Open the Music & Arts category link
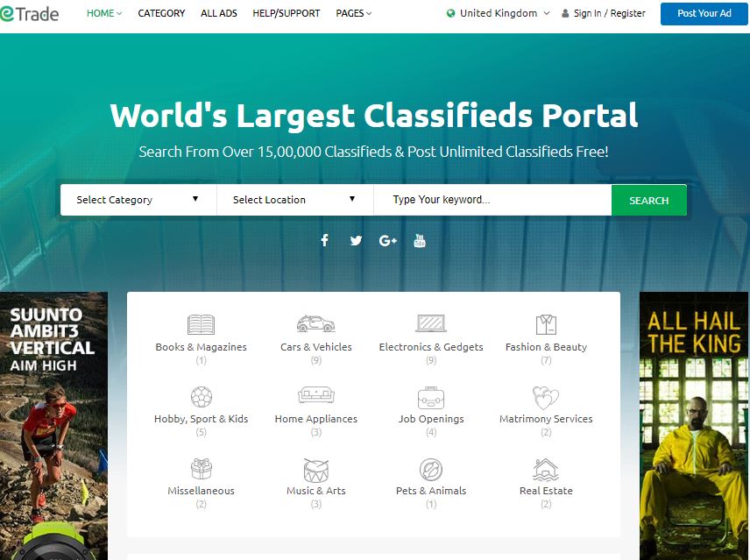The image size is (750, 560). (315, 491)
